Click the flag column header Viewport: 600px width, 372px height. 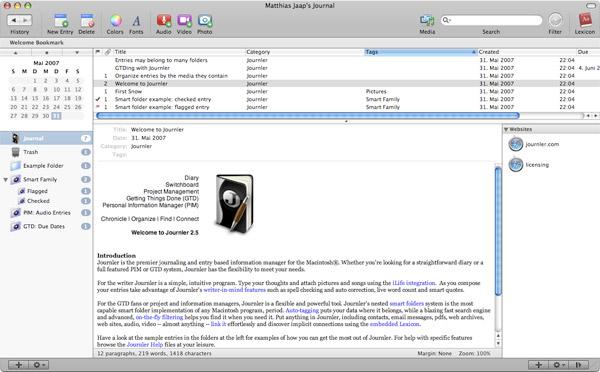98,52
